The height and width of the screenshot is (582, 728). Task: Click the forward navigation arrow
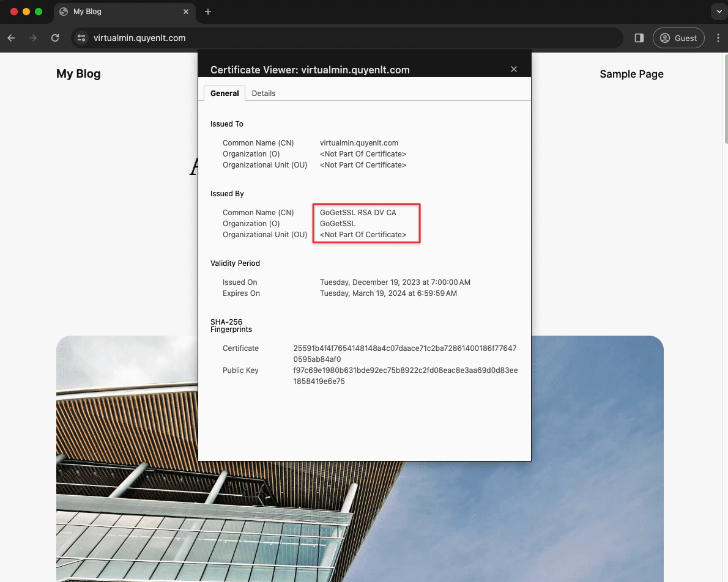33,38
